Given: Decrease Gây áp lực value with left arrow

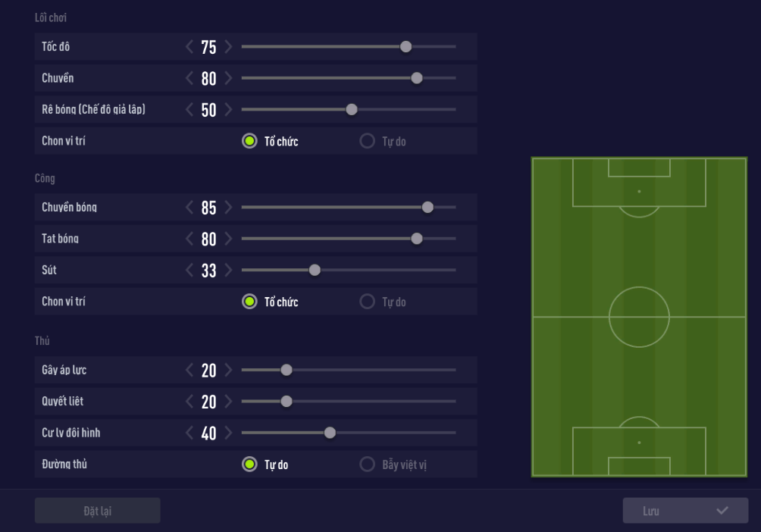Looking at the screenshot, I should (x=189, y=370).
